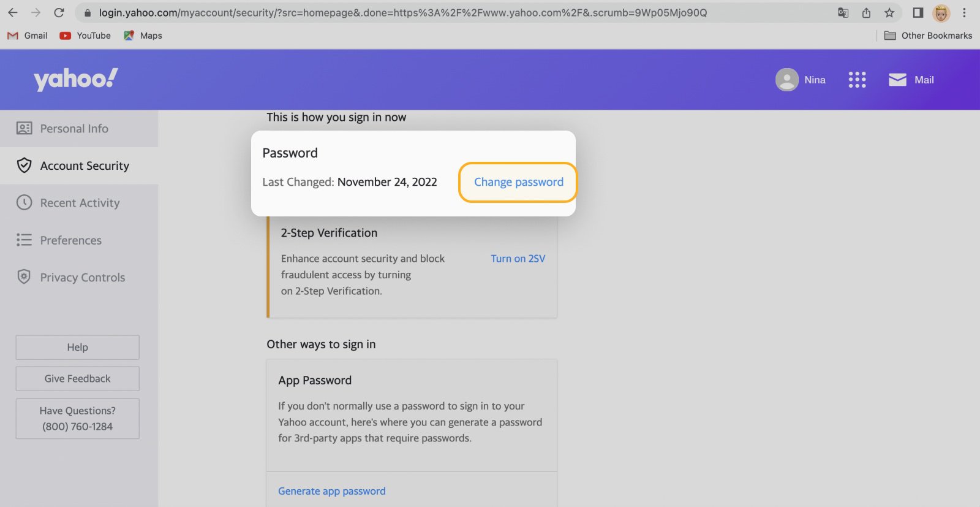Toggle the bookmark star in the address bar
980x507 pixels.
pos(888,12)
